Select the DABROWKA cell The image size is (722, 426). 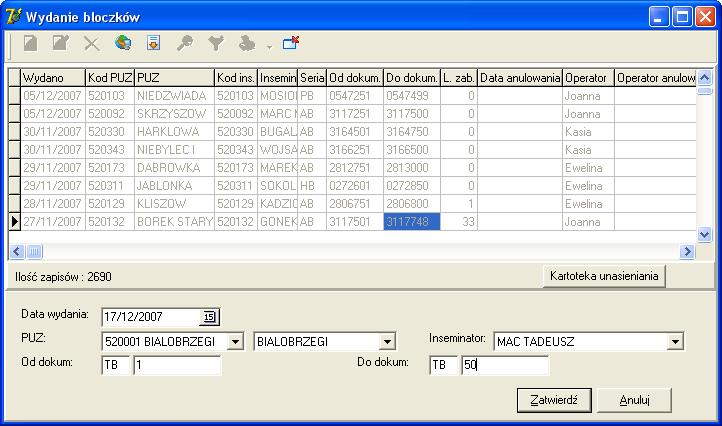tap(175, 168)
